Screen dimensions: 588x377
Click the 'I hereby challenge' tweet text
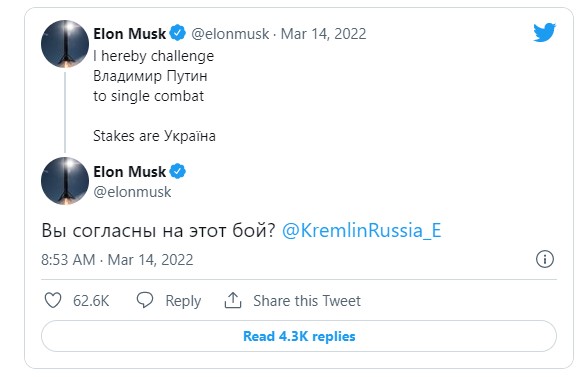pyautogui.click(x=154, y=56)
